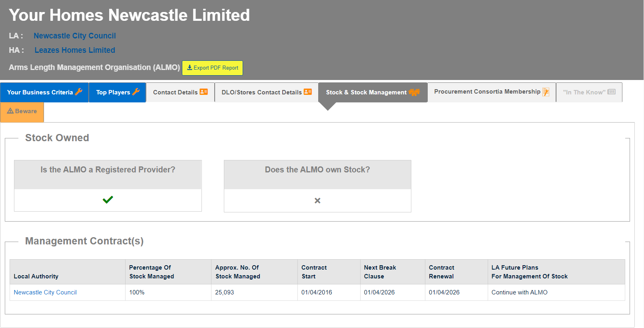The height and width of the screenshot is (328, 644).
Task: Select the DLO/Stores Contact Details tab
Action: click(x=267, y=92)
